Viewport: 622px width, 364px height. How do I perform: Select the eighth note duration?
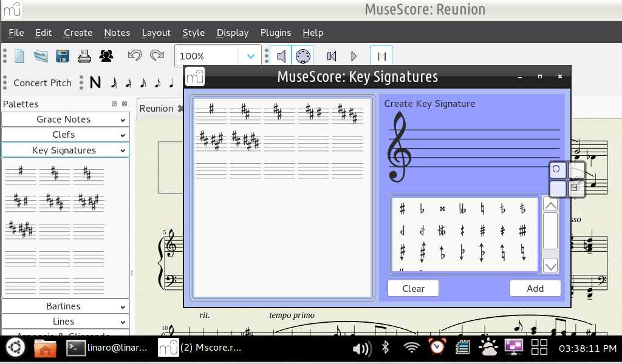(157, 83)
